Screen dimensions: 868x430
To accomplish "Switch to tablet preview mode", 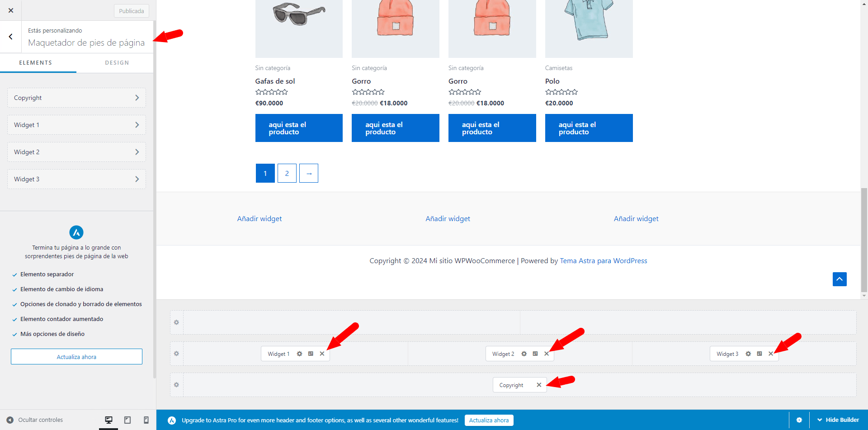I will pyautogui.click(x=127, y=420).
